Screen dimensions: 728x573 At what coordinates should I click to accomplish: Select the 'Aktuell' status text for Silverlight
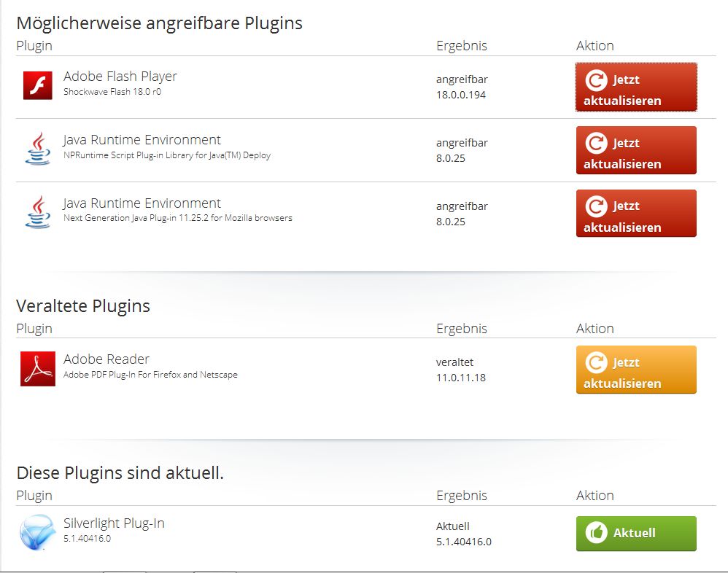coord(453,526)
